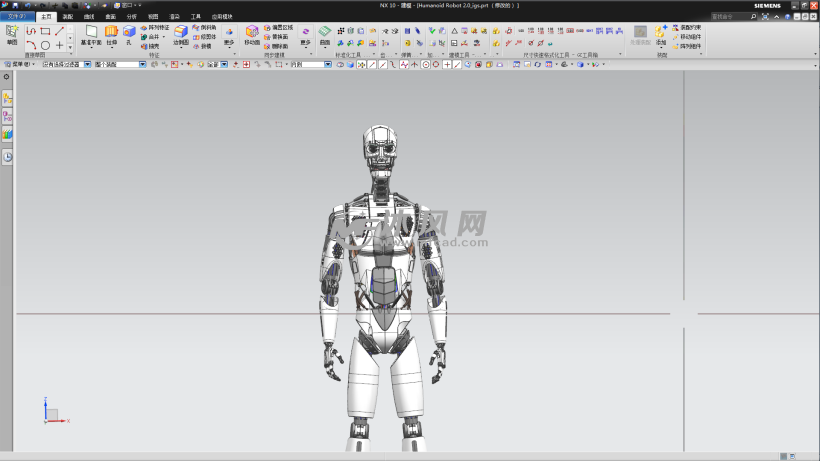Open the resource bar gear settings
The height and width of the screenshot is (461, 820).
click(x=7, y=77)
